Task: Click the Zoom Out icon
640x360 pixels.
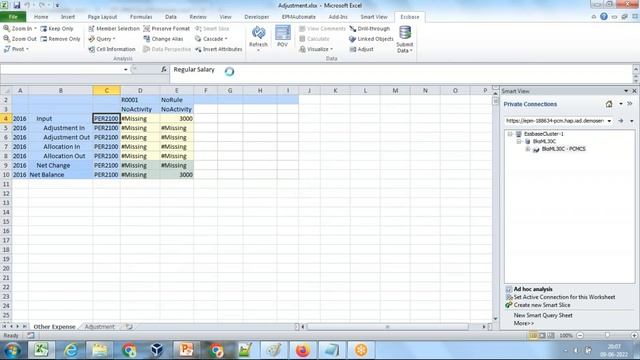Action: click(x=7, y=39)
